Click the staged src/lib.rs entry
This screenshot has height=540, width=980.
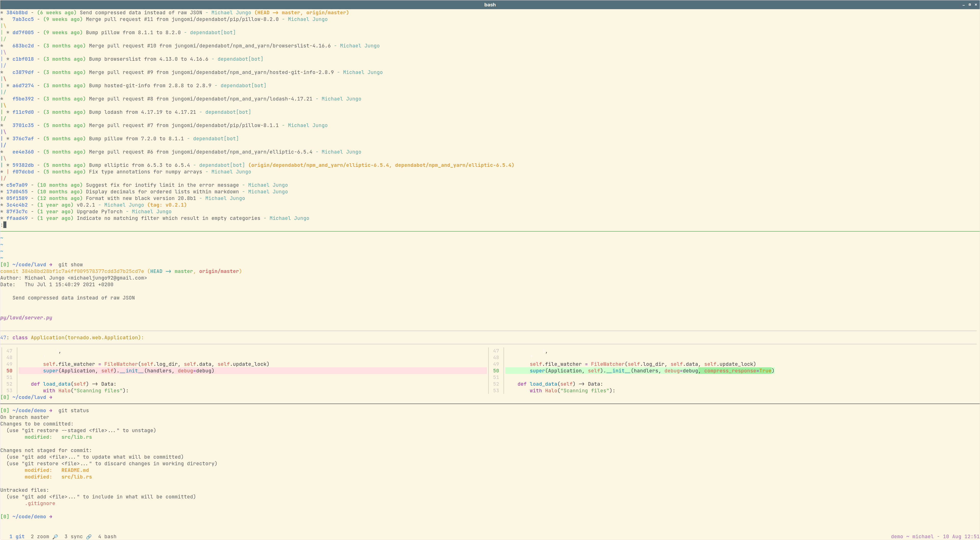coord(77,437)
